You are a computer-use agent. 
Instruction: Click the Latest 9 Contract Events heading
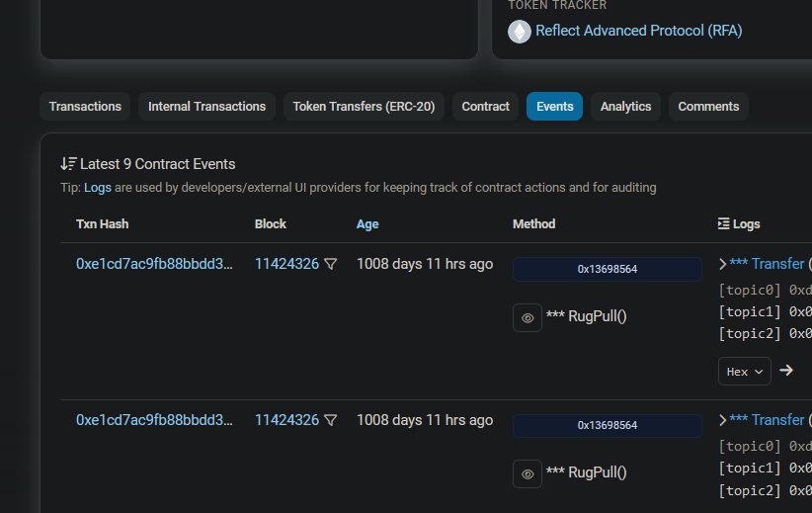coord(157,164)
